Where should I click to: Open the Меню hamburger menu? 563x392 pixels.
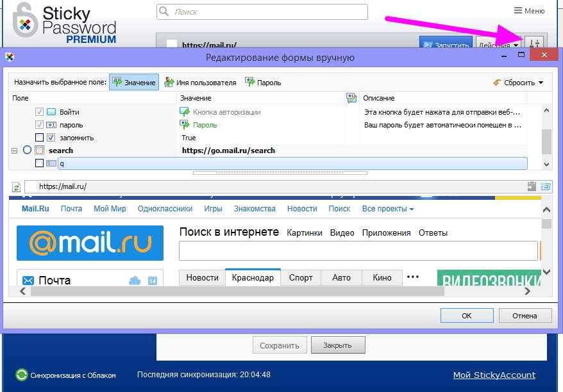(529, 11)
